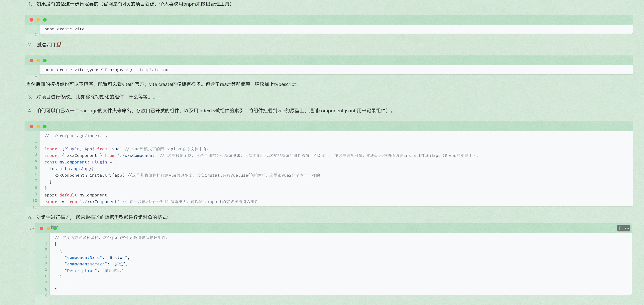Image resolution: width=644 pixels, height=305 pixels.
Task: Click list item 1 mentioning pnpm package manager
Action: click(x=135, y=4)
